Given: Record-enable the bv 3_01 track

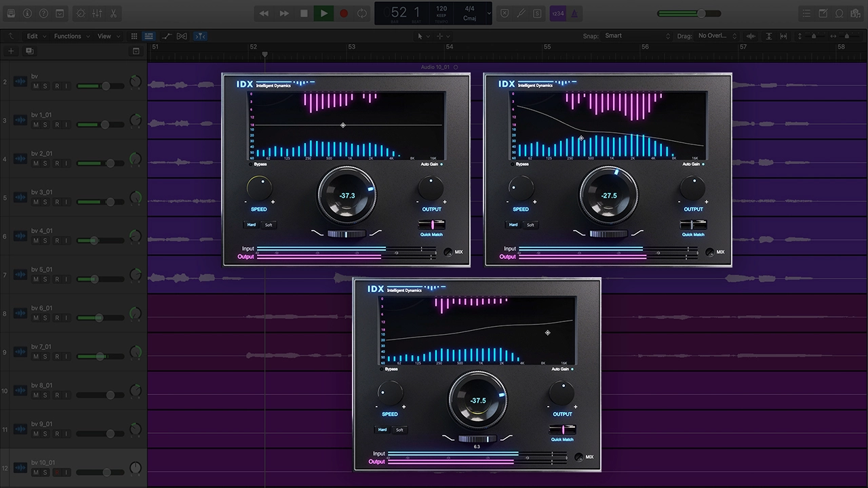Looking at the screenshot, I should 57,202.
